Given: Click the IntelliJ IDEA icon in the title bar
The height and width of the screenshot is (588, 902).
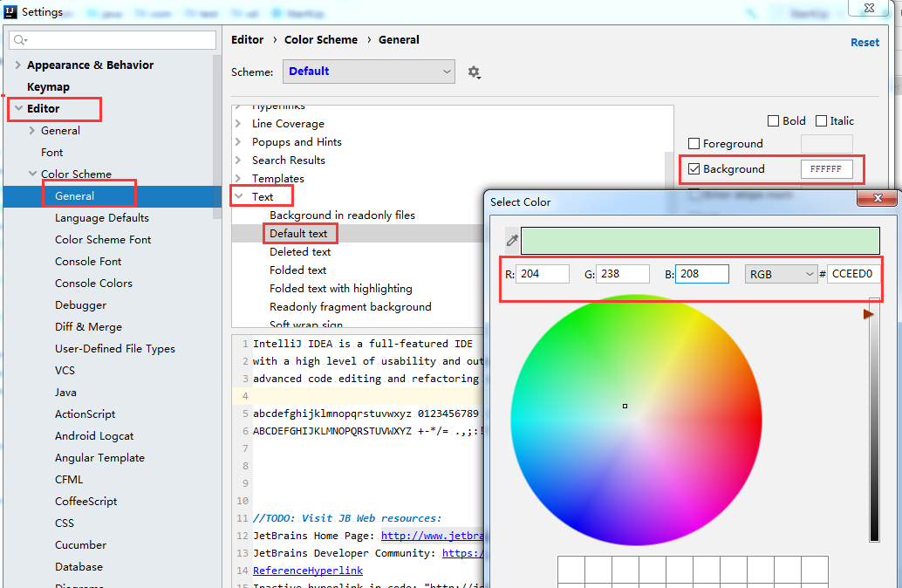Looking at the screenshot, I should coord(11,11).
